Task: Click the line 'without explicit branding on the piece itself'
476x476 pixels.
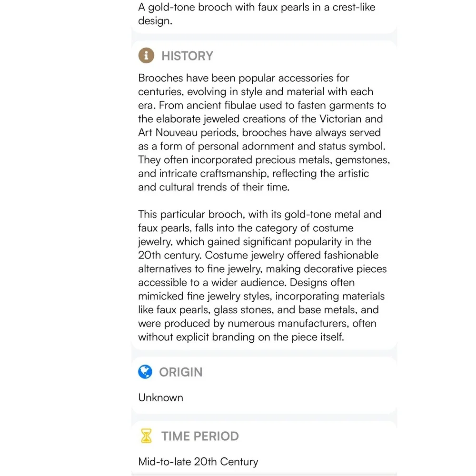Action: tap(241, 337)
